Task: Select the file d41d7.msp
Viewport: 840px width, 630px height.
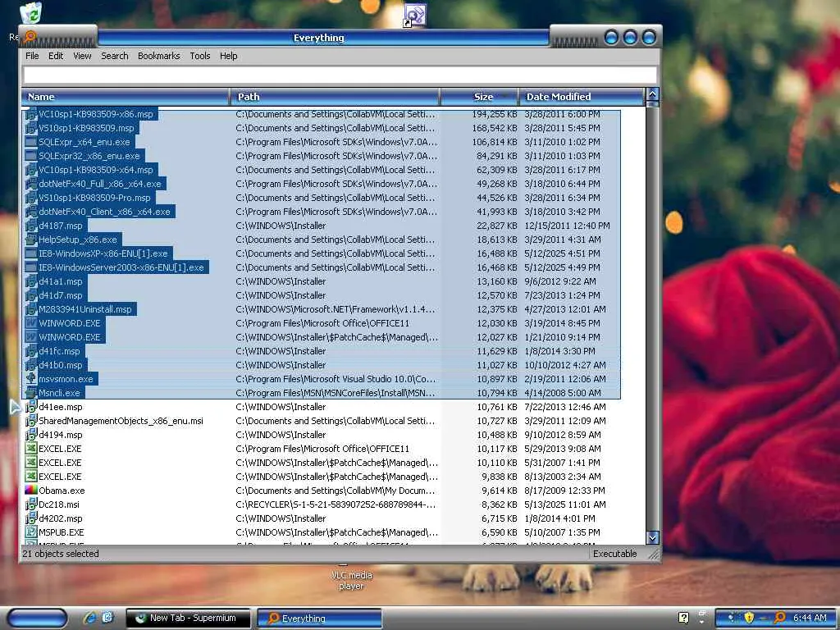Action: [61, 295]
